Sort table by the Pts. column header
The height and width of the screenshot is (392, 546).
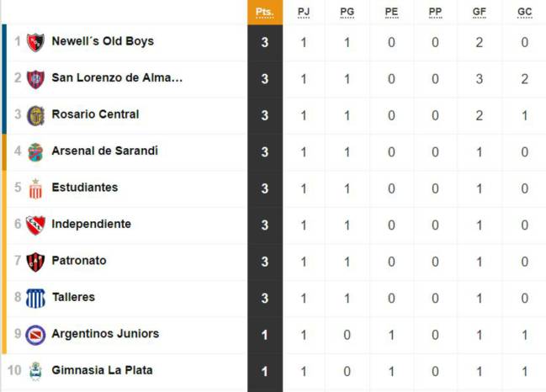pyautogui.click(x=265, y=13)
